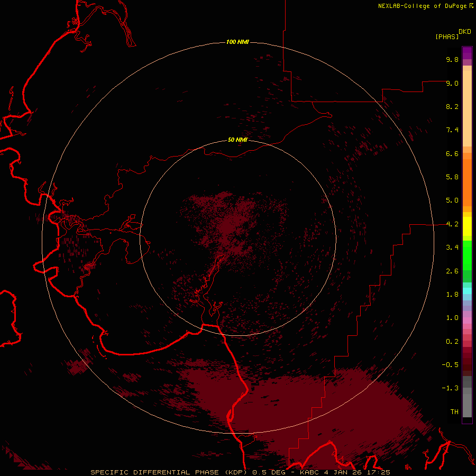476x476 pixels.
Task: Click the 5.8 scale value
Action: [x=452, y=177]
